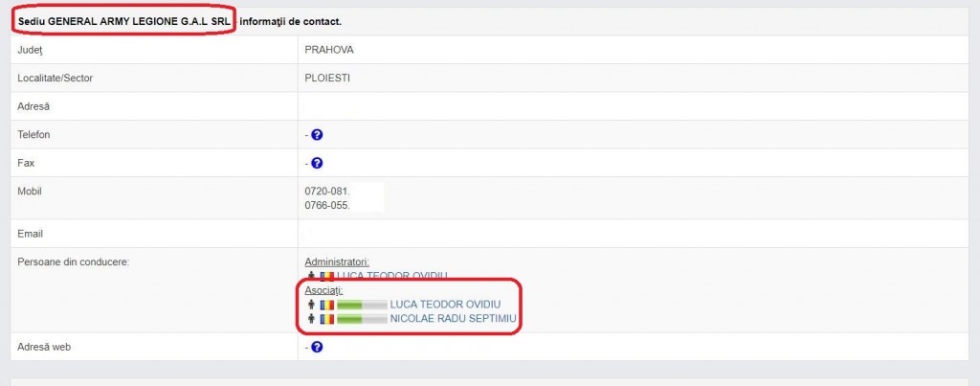The height and width of the screenshot is (386, 980).
Task: Click help icon in Fax row
Action: [x=317, y=164]
